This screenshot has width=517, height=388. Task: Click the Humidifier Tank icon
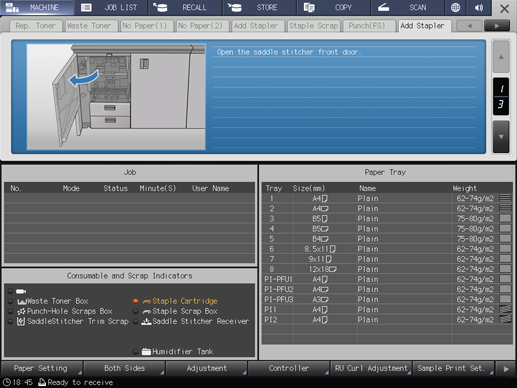click(x=146, y=351)
